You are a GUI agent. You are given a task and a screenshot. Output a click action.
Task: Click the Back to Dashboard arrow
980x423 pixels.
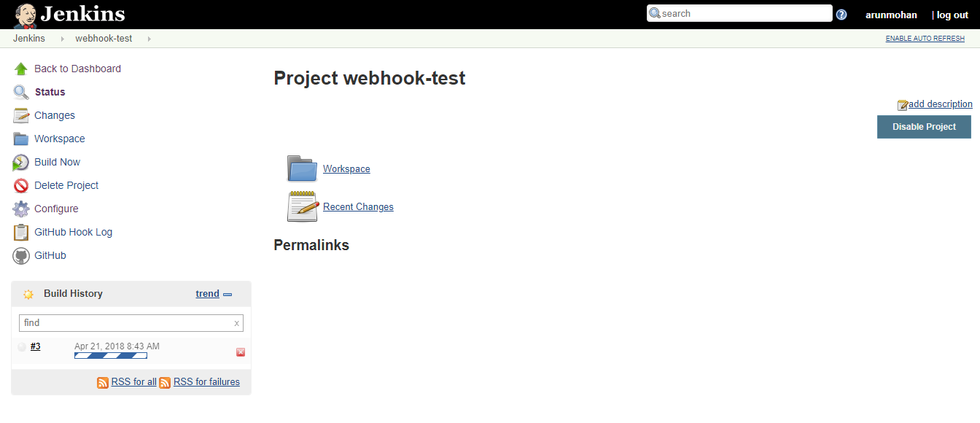point(21,68)
